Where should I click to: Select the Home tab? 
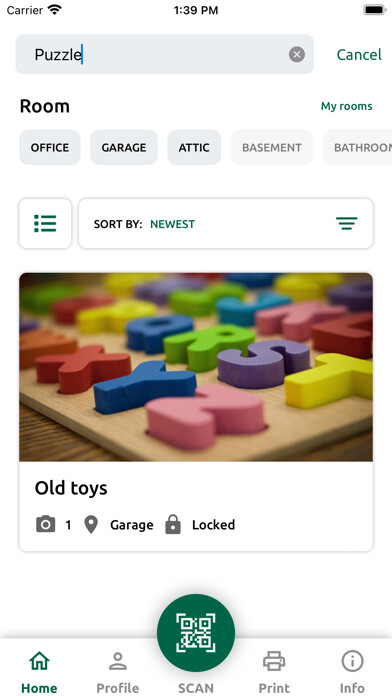point(39,672)
